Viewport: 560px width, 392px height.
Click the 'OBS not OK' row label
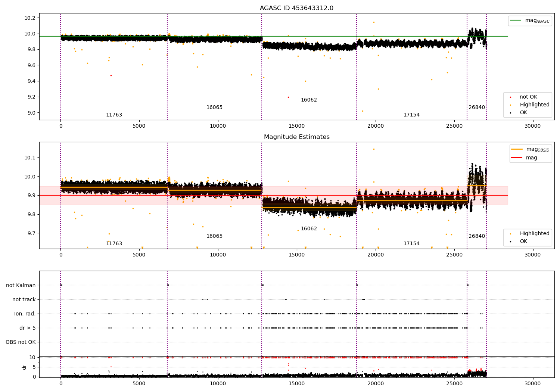click(21, 342)
